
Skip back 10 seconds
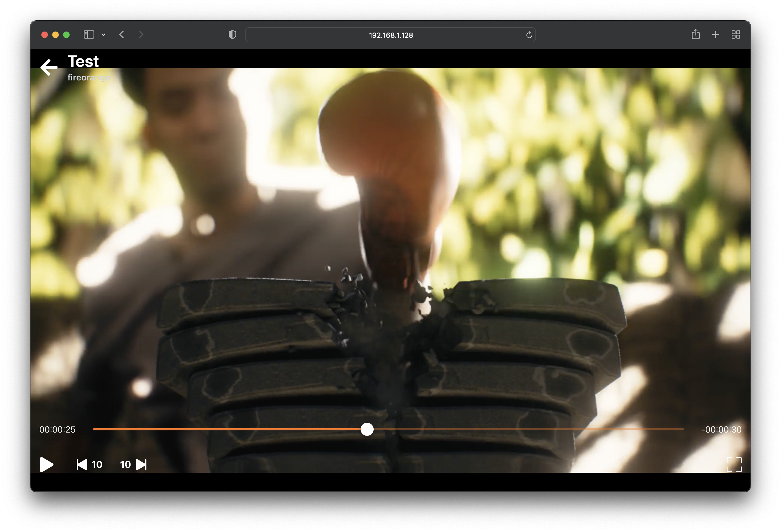89,465
